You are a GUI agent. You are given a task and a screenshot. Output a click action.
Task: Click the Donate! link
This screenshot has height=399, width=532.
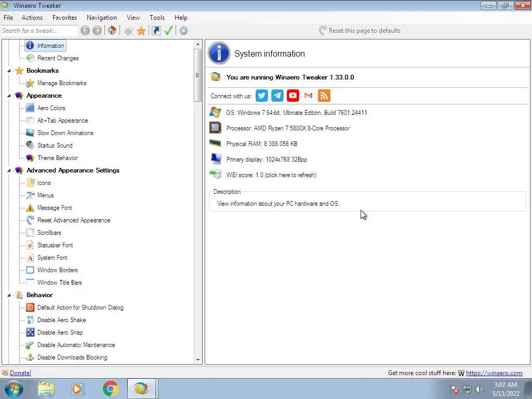(x=20, y=373)
